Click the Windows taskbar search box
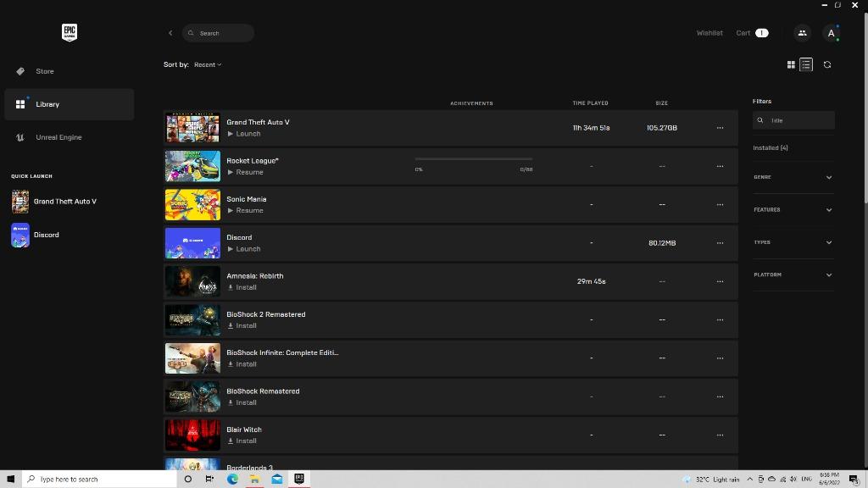This screenshot has height=488, width=868. click(x=100, y=479)
